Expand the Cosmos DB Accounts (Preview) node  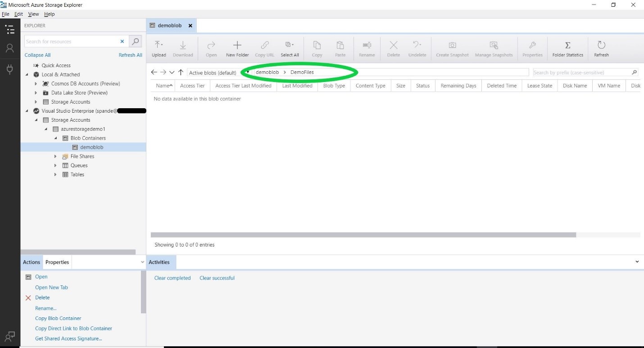[x=36, y=83]
